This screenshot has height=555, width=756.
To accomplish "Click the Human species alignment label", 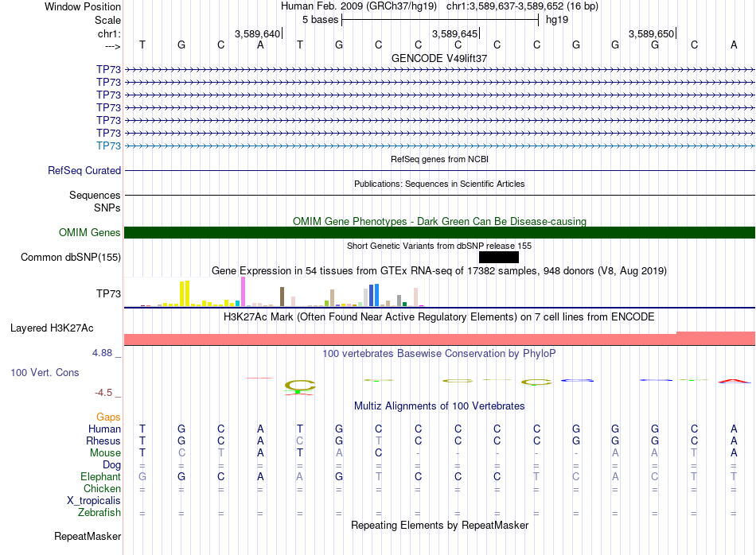I will pyautogui.click(x=104, y=429).
